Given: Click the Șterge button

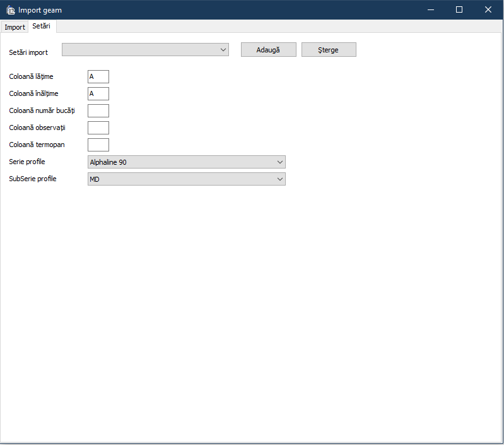Looking at the screenshot, I should click(329, 50).
